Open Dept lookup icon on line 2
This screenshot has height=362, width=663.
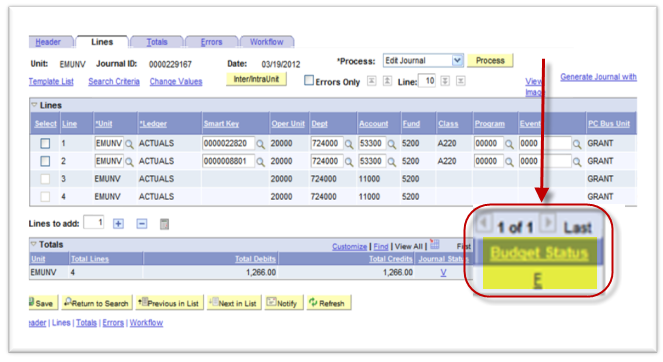tap(349, 162)
